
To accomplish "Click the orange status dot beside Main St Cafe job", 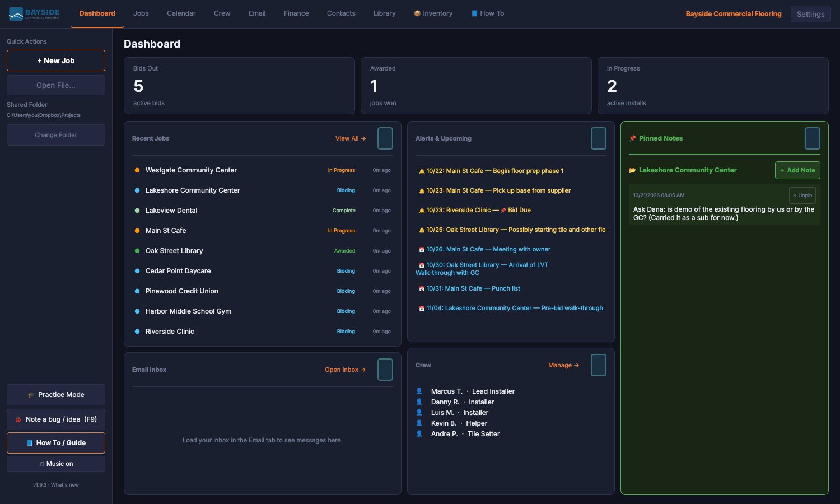I will coord(137,231).
